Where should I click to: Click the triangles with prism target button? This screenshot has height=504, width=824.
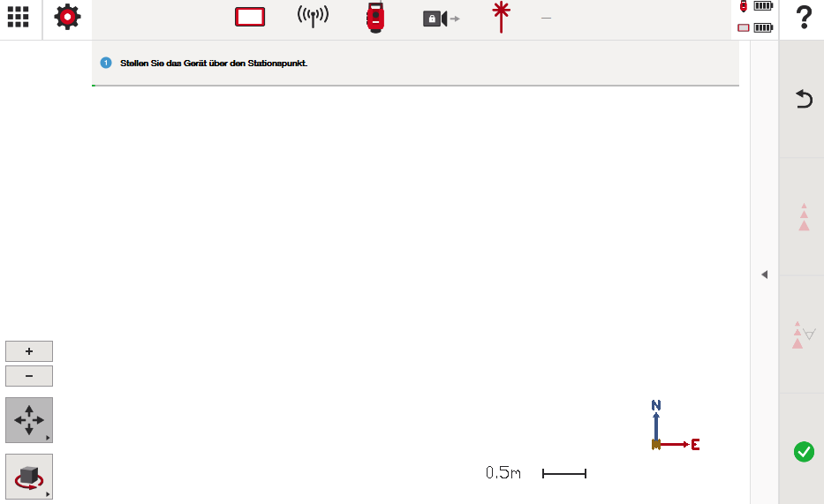[x=804, y=335]
